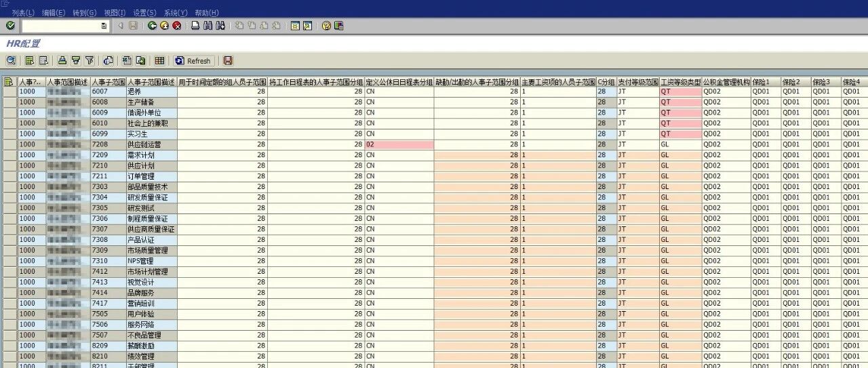This screenshot has width=868, height=368.
Task: Click the cell 社会上的兼职
Action: 151,123
